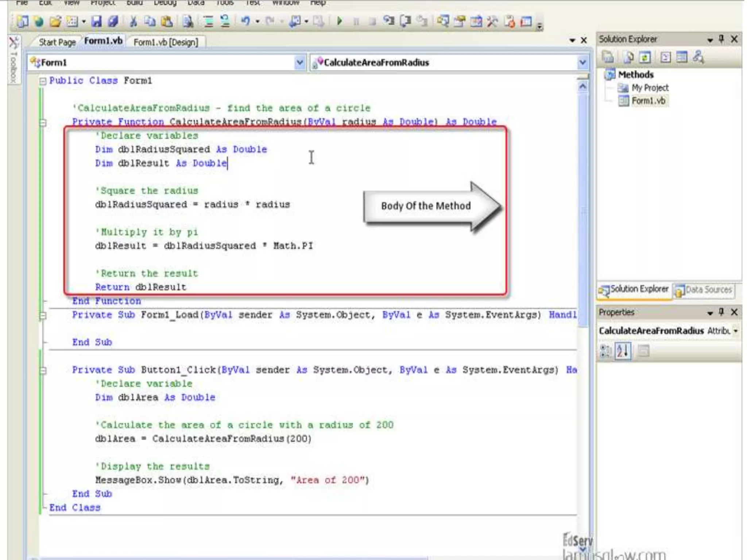Uncomment the selected lines icon
Image resolution: width=747 pixels, height=560 pixels.
click(225, 22)
